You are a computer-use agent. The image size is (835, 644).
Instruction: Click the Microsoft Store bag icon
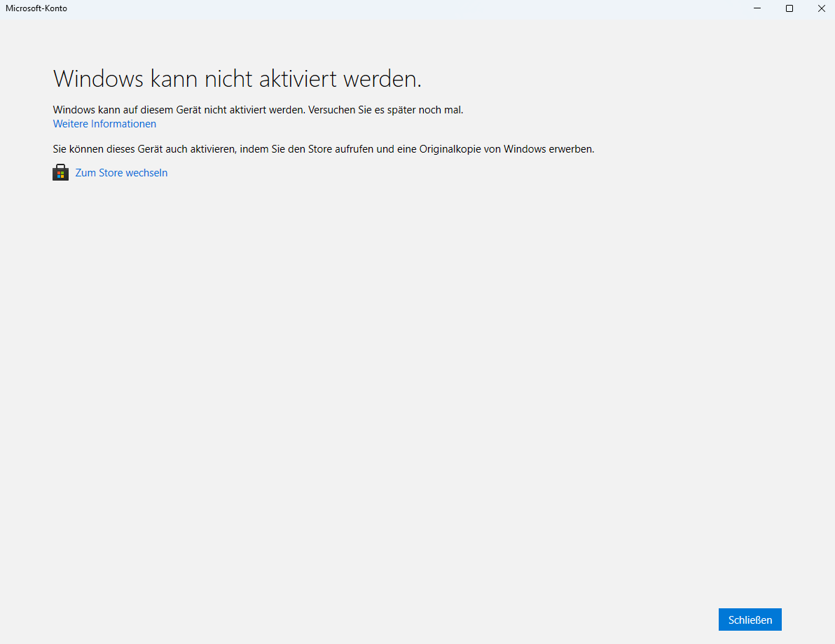[x=61, y=172]
